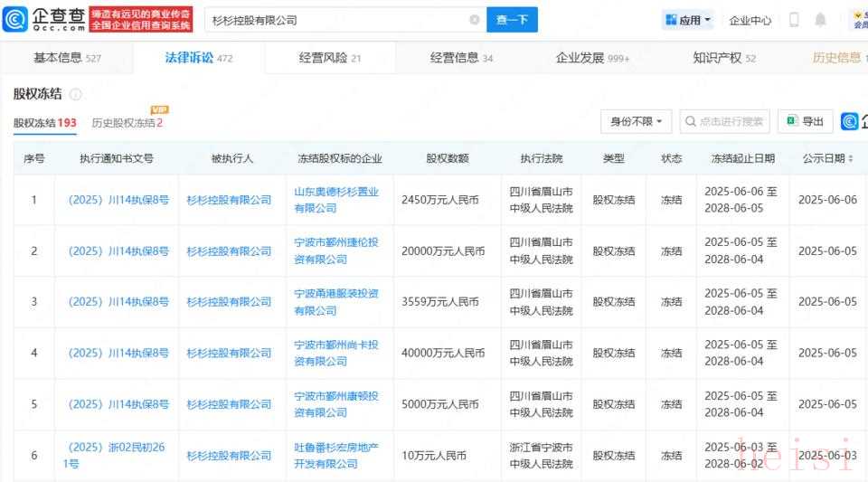Switch to 历史股权冻结 sub-tab
Viewport: 868px width, 482px height.
coord(127,123)
